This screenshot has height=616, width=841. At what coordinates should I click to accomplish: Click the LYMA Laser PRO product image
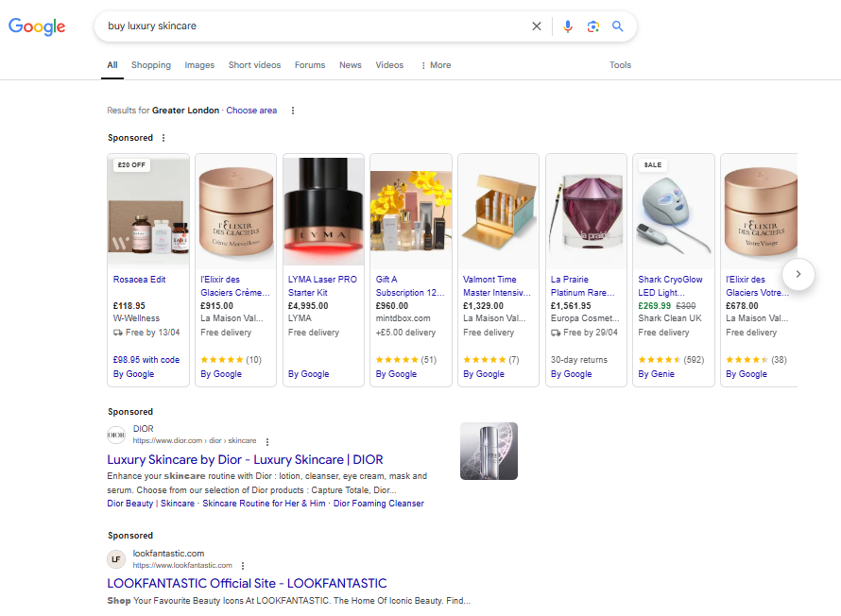(x=323, y=212)
